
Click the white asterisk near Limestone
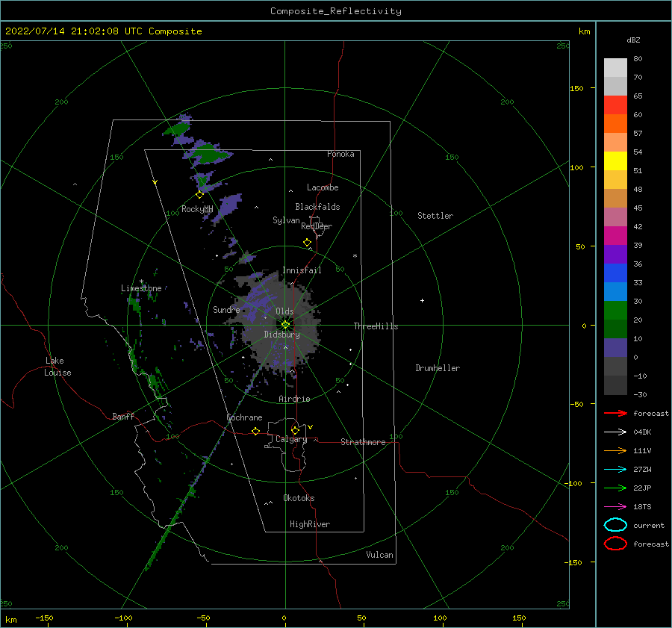[x=141, y=282]
